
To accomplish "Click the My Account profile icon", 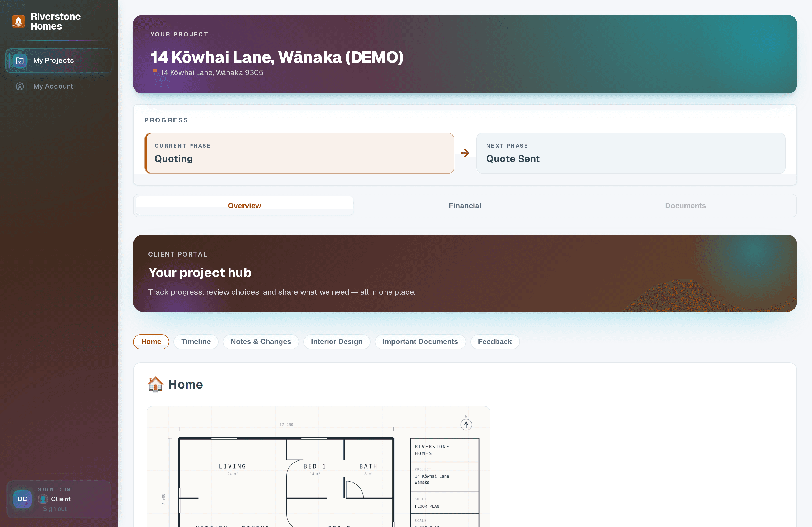I will (20, 86).
